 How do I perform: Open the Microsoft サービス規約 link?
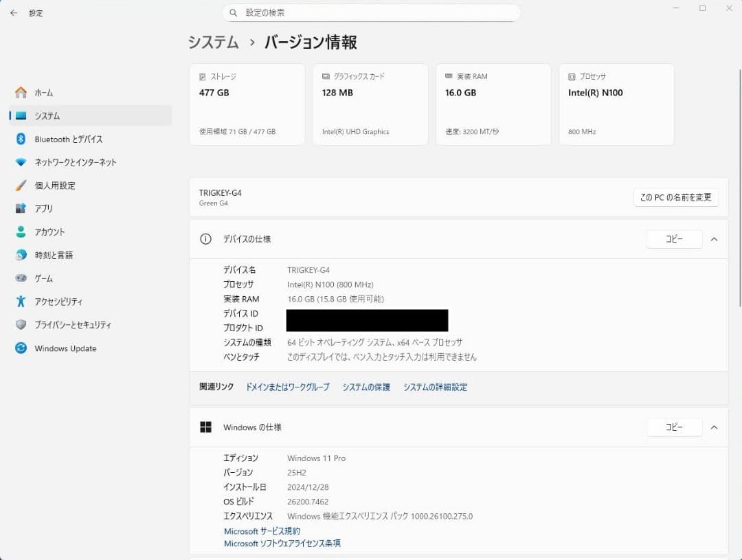pos(262,530)
